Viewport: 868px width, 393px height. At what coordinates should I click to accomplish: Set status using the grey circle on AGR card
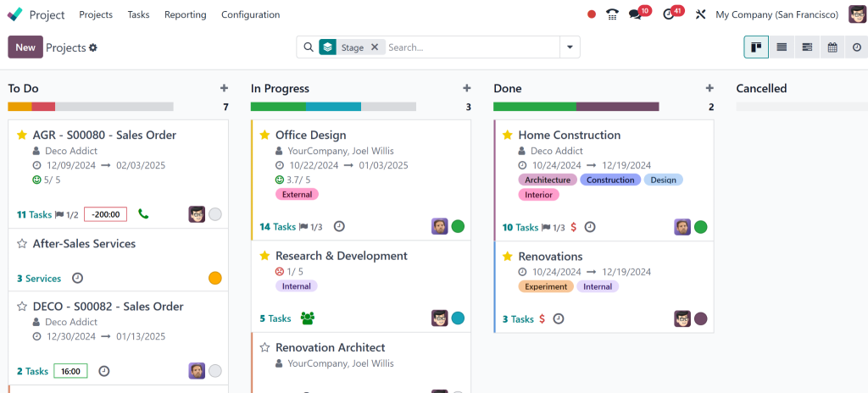point(215,214)
